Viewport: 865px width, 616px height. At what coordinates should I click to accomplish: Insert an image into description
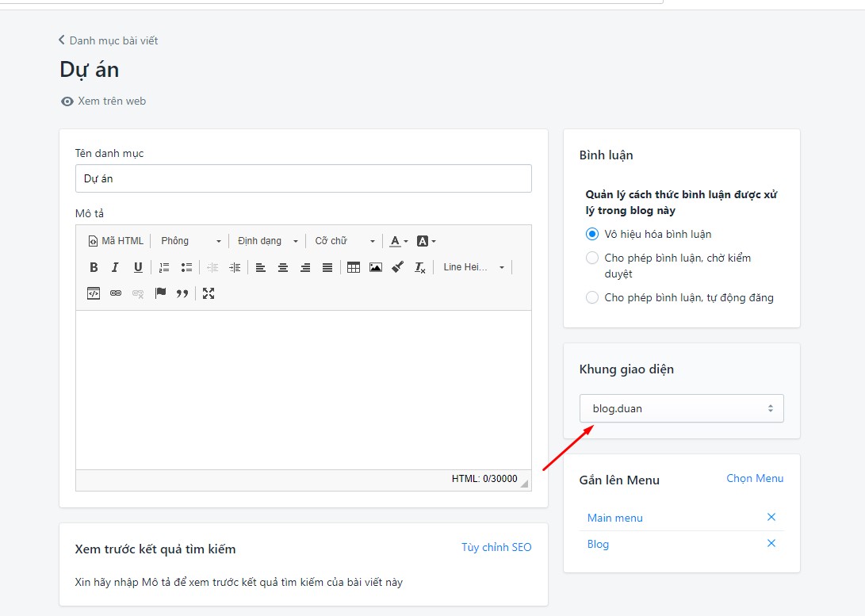click(376, 267)
